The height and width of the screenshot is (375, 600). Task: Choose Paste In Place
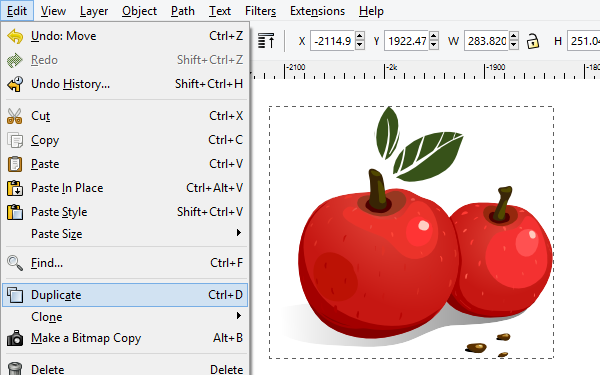point(125,188)
